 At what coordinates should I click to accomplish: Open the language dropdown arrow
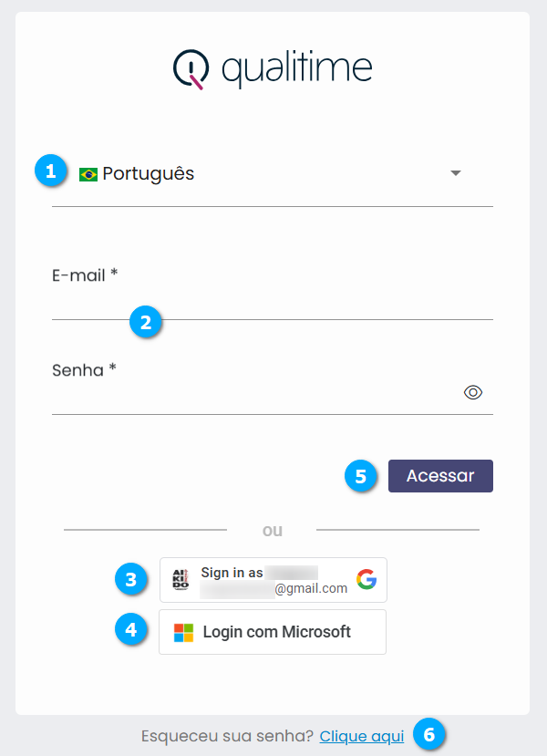[x=455, y=173]
